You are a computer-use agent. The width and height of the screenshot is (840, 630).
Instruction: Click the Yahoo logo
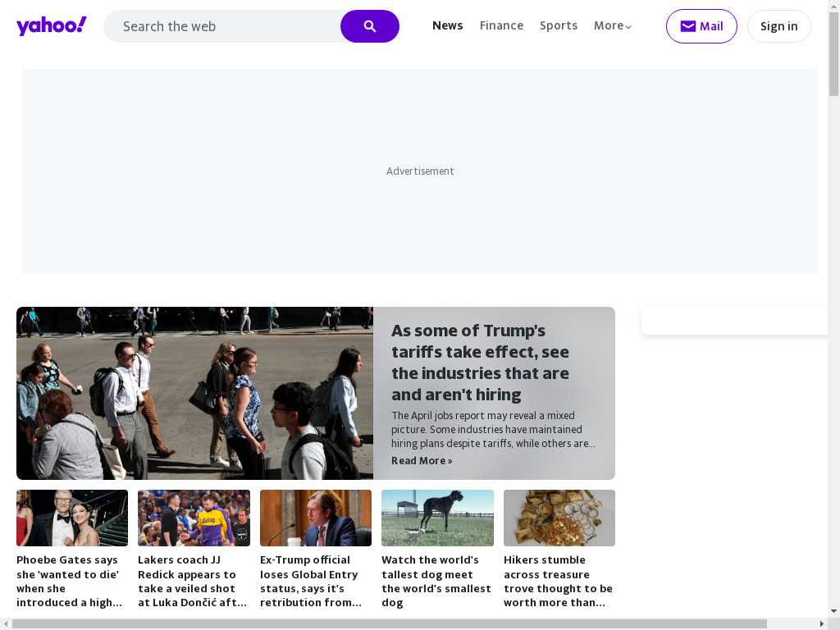52,25
